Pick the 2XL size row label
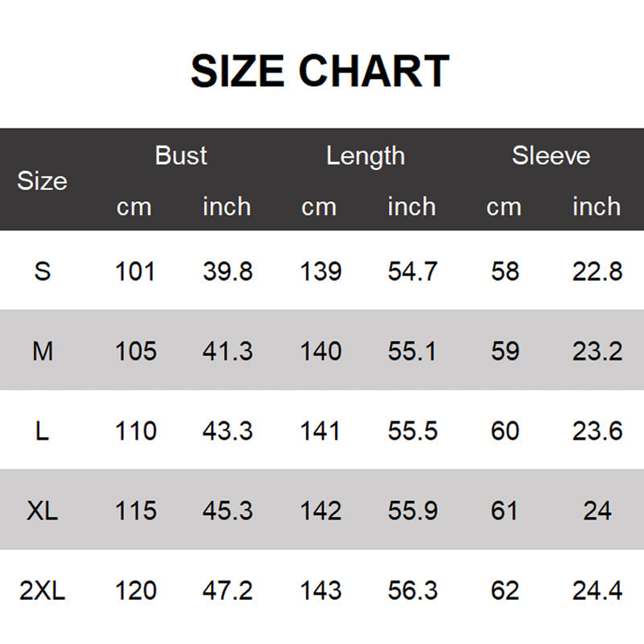The image size is (644, 644). click(x=42, y=592)
